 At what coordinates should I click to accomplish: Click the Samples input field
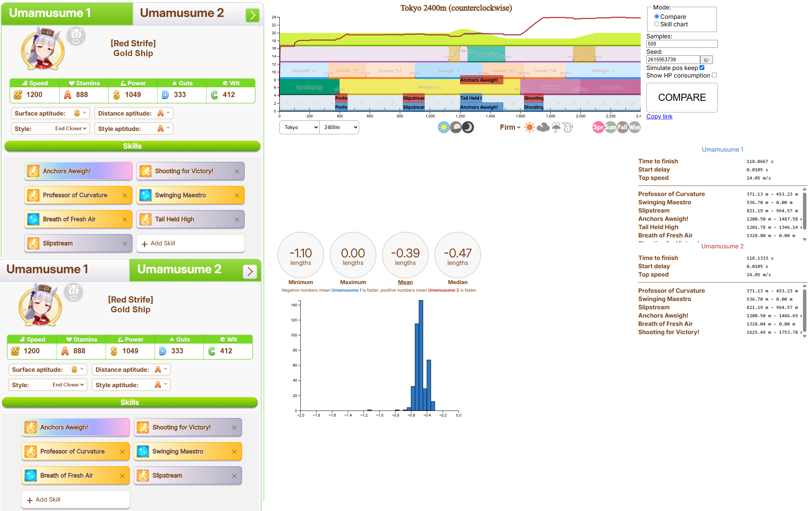pos(681,44)
